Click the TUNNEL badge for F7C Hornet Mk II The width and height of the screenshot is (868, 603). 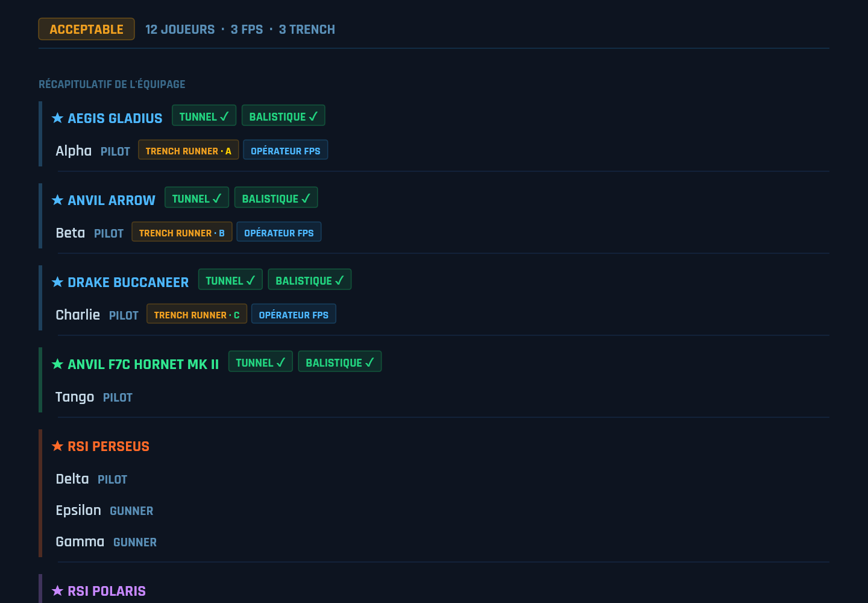[x=260, y=362]
